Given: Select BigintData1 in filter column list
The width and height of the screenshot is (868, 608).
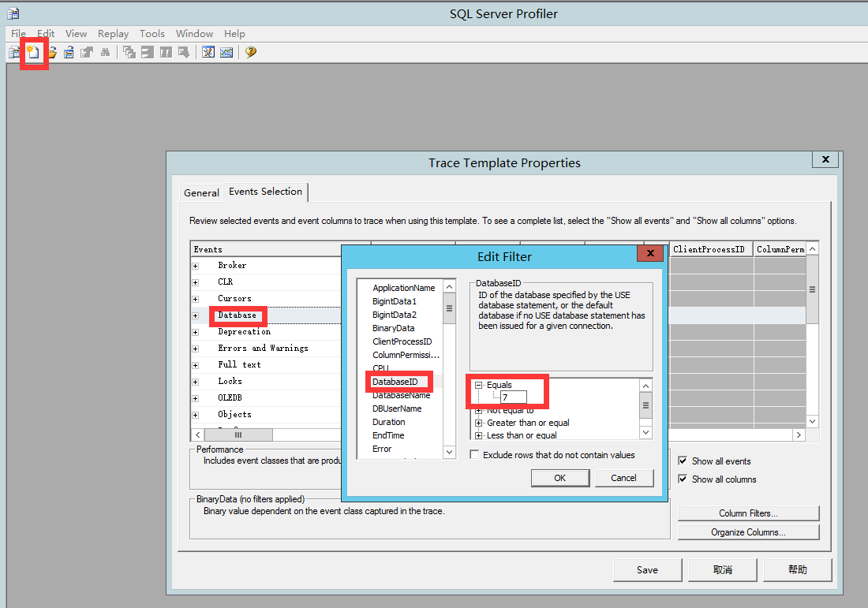Looking at the screenshot, I should coord(395,301).
